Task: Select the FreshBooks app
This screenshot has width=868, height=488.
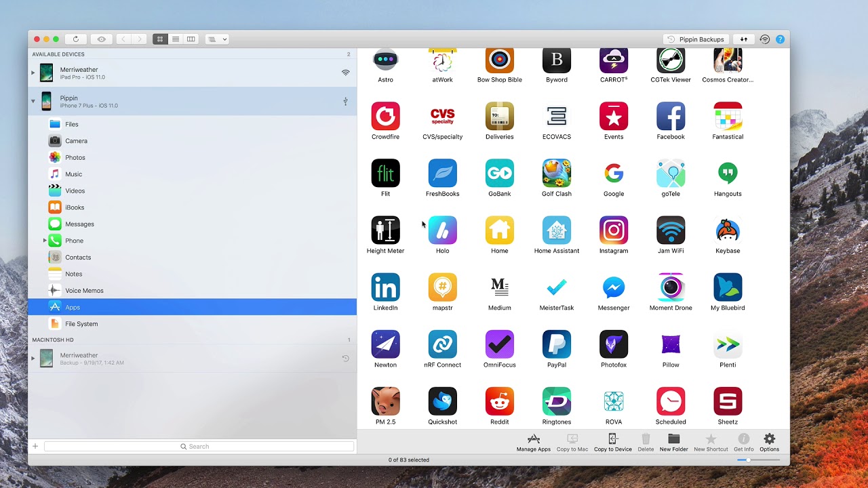Action: click(x=442, y=173)
